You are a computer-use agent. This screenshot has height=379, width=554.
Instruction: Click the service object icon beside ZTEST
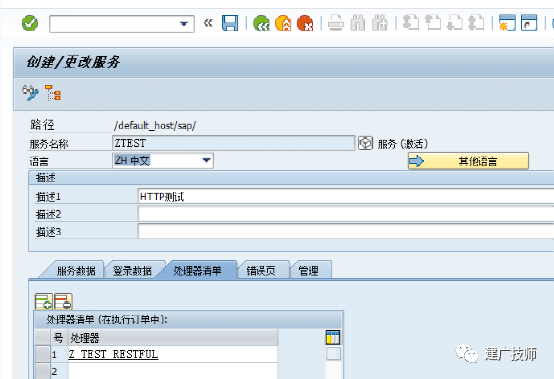click(365, 143)
